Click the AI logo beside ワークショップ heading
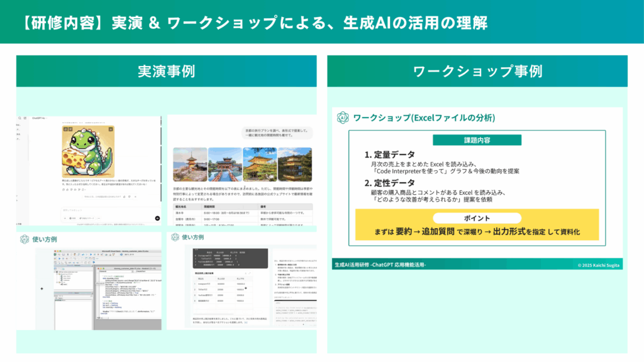 coord(343,118)
